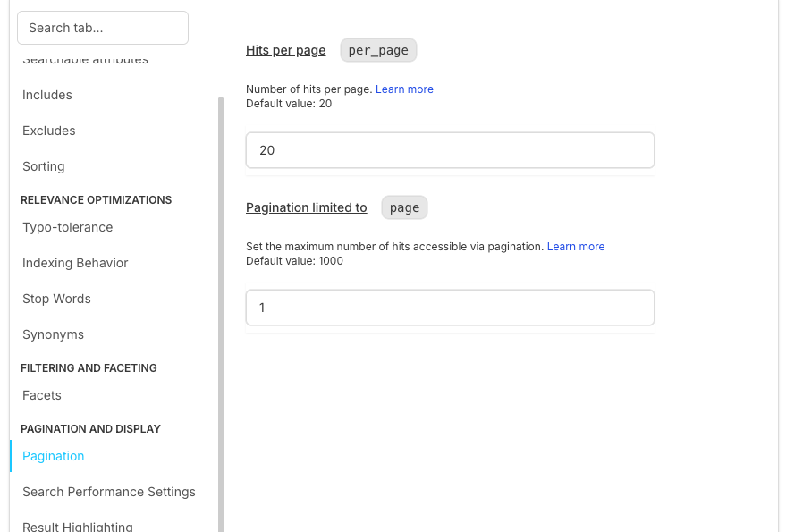Open the Excludes settings tab
Image resolution: width=786 pixels, height=532 pixels.
pyautogui.click(x=49, y=131)
